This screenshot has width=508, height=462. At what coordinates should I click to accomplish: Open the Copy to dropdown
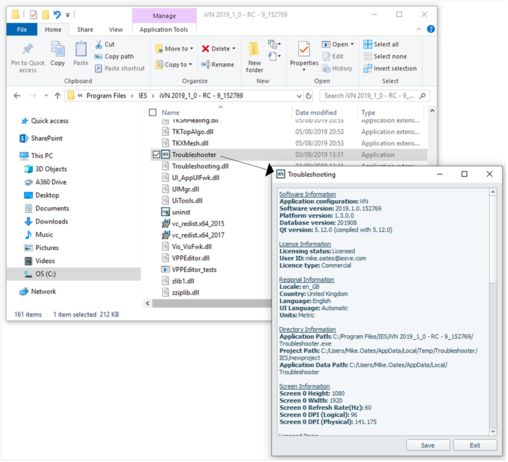point(174,65)
